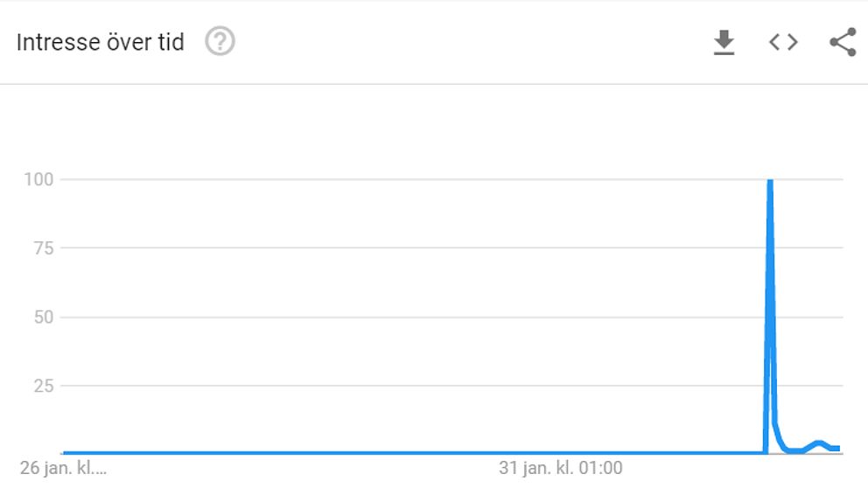Open the help question mark icon
Viewport: 868px width, 488px height.
(220, 41)
